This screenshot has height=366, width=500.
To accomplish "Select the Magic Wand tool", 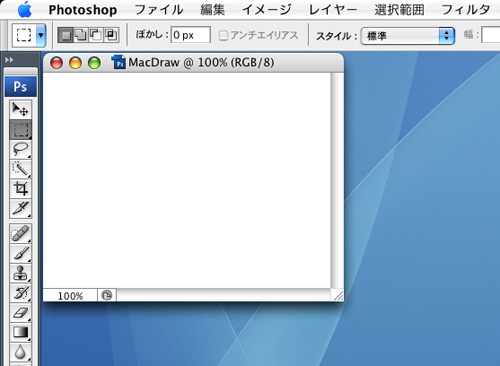I will pos(21,169).
